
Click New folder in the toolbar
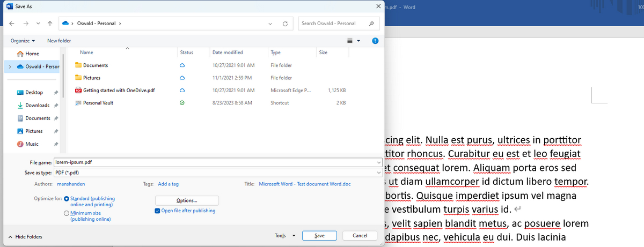pos(59,41)
